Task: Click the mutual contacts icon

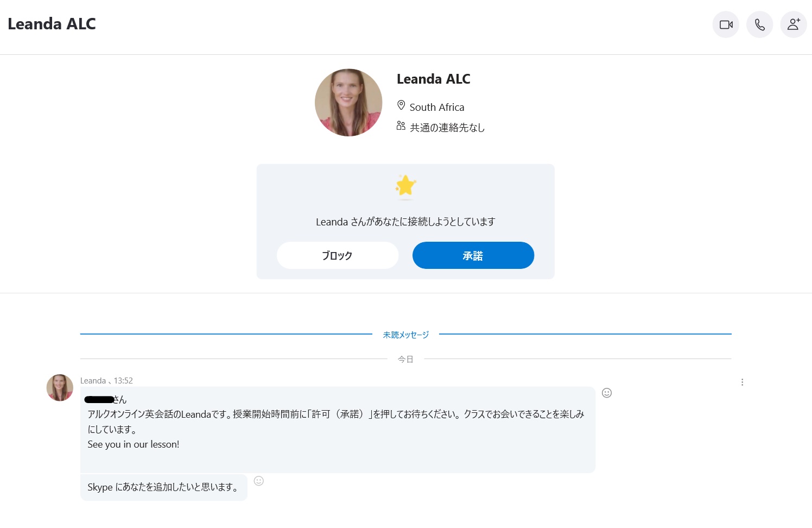Action: click(x=401, y=126)
